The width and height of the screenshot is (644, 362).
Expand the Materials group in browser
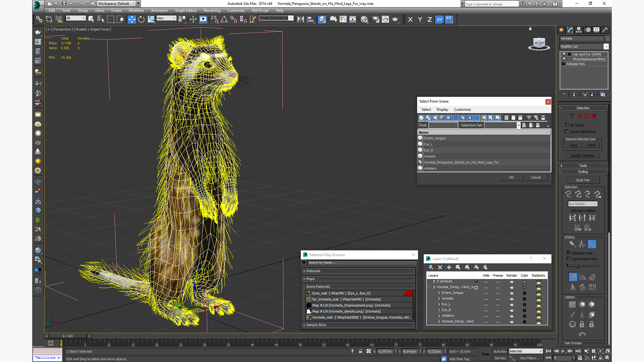click(x=358, y=271)
